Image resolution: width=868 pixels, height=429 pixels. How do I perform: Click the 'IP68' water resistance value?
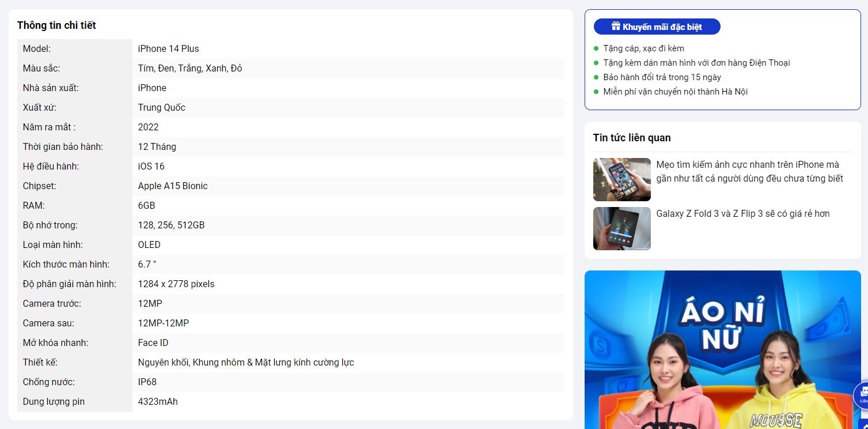click(x=147, y=382)
